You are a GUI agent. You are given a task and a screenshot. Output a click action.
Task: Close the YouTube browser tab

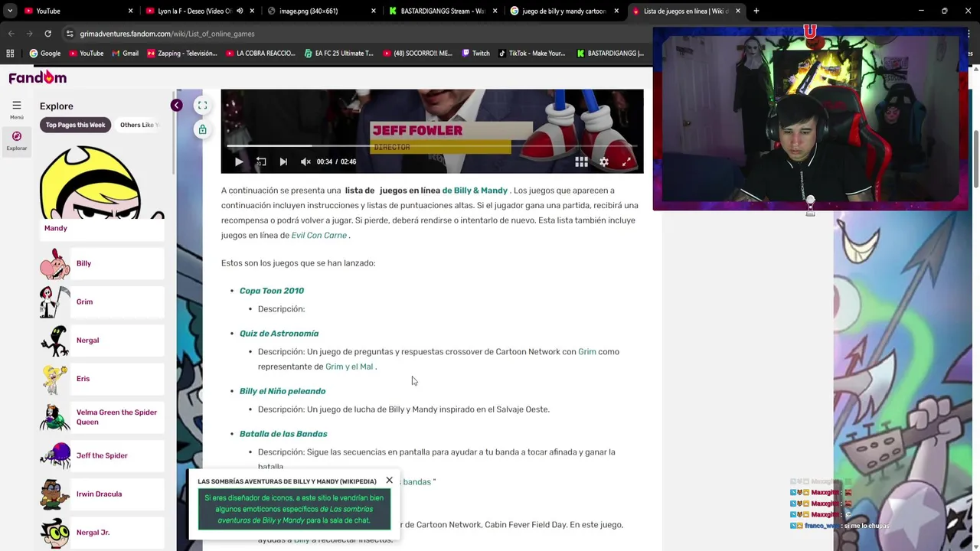[x=130, y=11]
